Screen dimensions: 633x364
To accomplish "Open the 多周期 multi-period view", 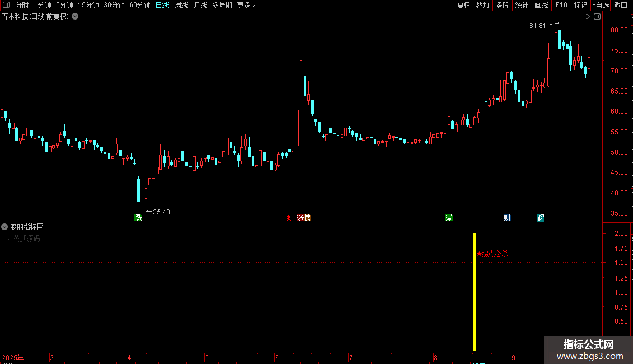I will (222, 5).
